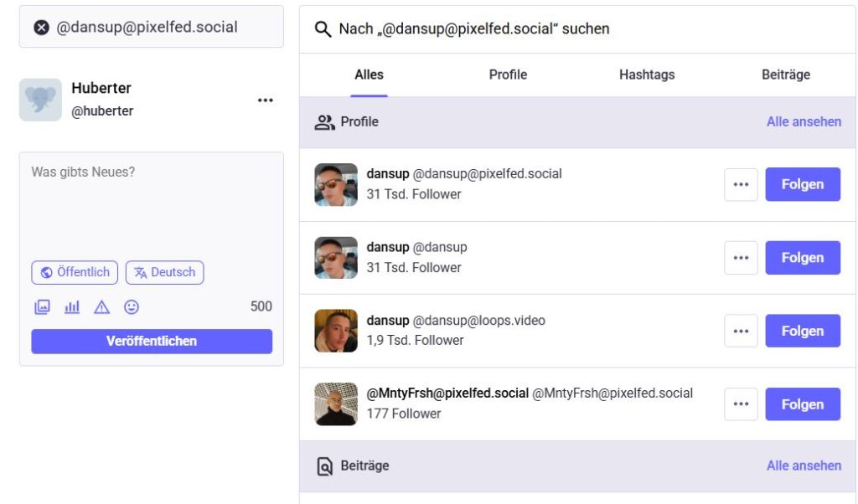Open avatar of dansup@loops.video
Screen dimensions: 858x504
(336, 331)
